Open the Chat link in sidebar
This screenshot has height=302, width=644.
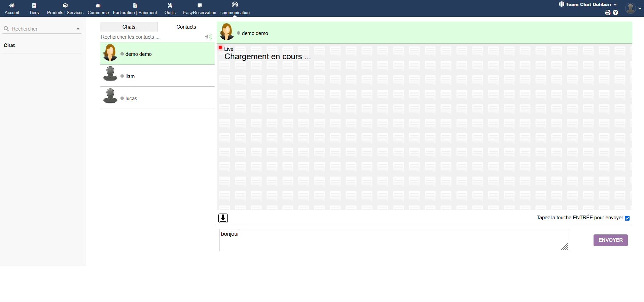coord(9,45)
